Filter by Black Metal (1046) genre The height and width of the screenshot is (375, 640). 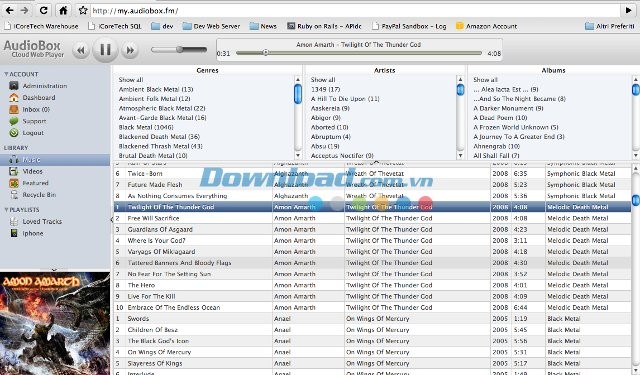tap(146, 127)
